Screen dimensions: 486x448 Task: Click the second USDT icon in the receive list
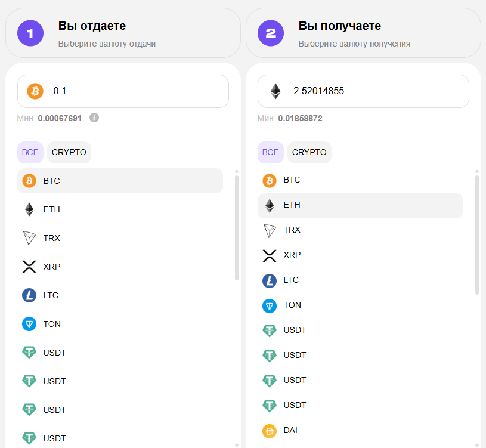tap(270, 356)
